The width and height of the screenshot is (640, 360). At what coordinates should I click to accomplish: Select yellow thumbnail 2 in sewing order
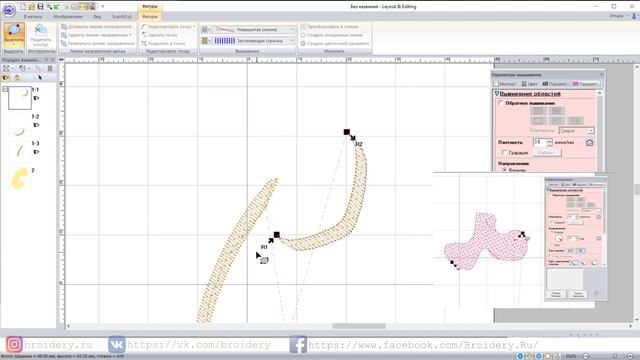click(x=20, y=179)
